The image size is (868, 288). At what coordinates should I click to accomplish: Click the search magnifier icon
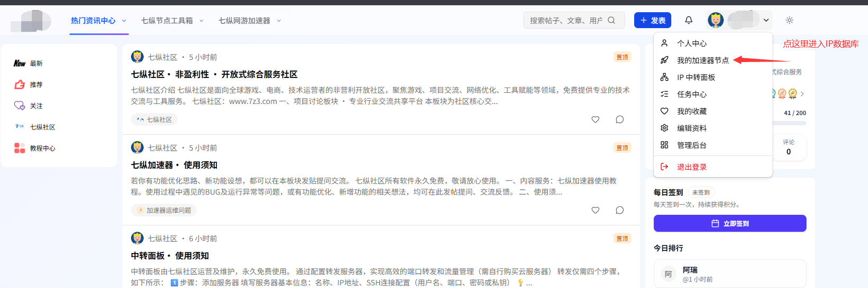coord(611,20)
